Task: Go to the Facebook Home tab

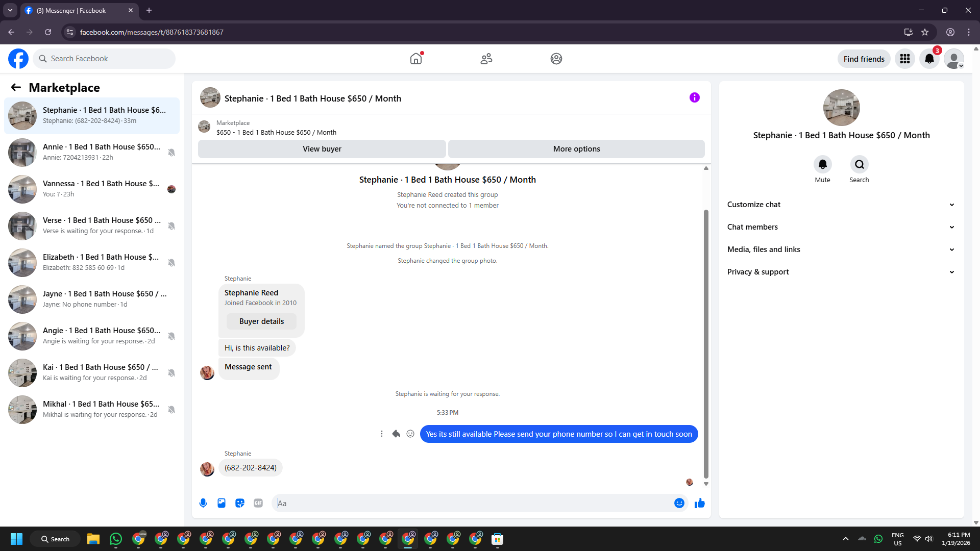Action: [416, 59]
